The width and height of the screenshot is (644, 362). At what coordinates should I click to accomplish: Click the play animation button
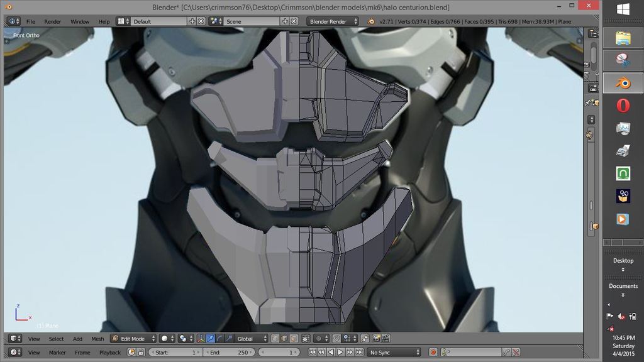pyautogui.click(x=340, y=353)
